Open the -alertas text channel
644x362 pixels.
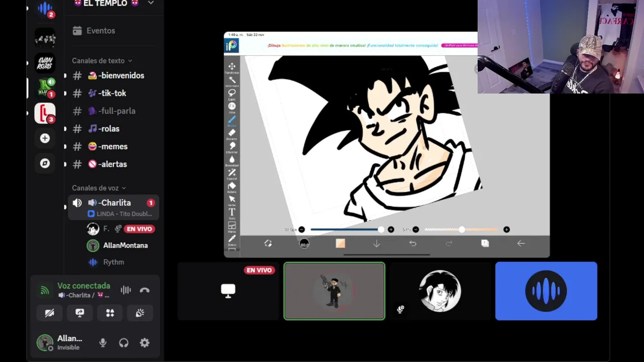pyautogui.click(x=114, y=164)
